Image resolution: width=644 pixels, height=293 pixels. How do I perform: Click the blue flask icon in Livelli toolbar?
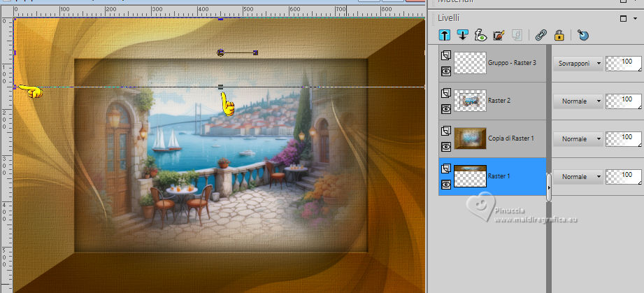(582, 36)
